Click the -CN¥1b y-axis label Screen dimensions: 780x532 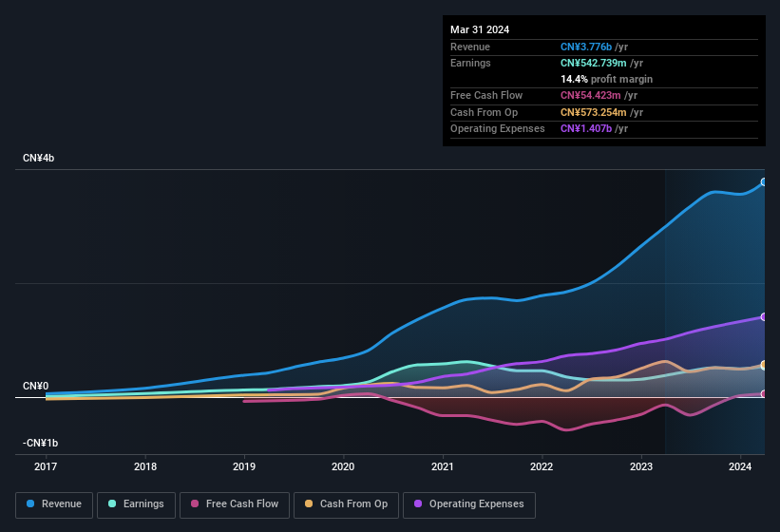point(40,443)
